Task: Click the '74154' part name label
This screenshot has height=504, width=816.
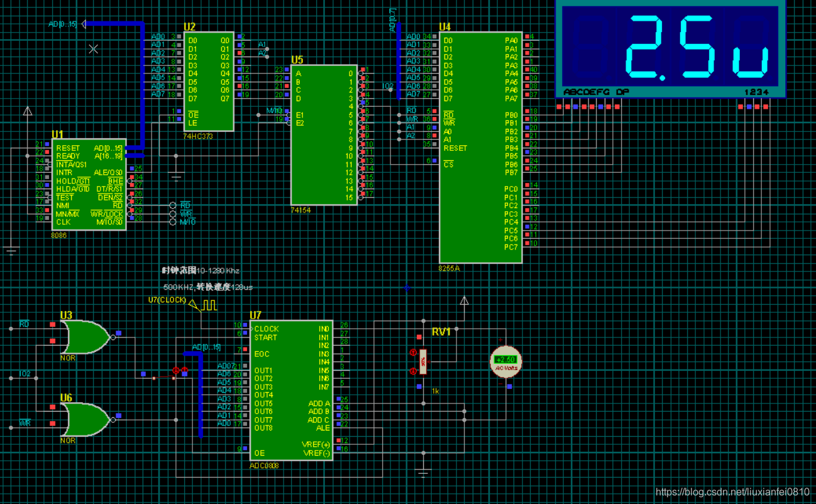Action: point(300,210)
